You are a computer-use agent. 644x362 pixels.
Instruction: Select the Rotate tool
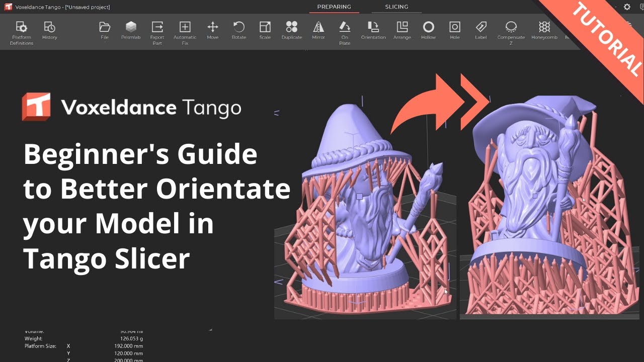(239, 30)
